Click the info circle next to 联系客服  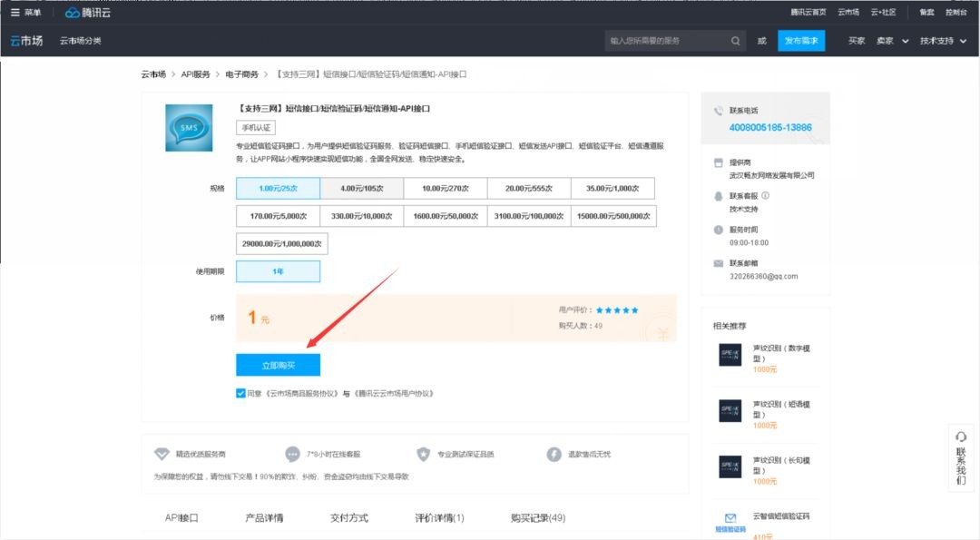point(766,196)
